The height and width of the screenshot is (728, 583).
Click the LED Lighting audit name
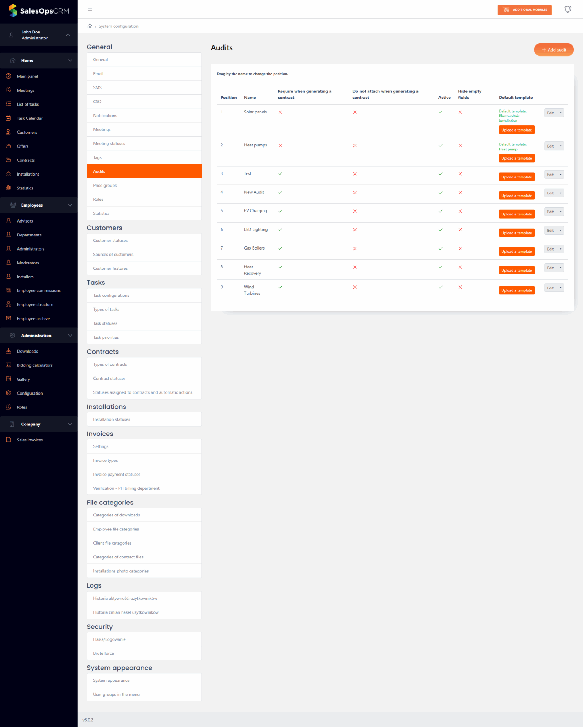coord(255,230)
